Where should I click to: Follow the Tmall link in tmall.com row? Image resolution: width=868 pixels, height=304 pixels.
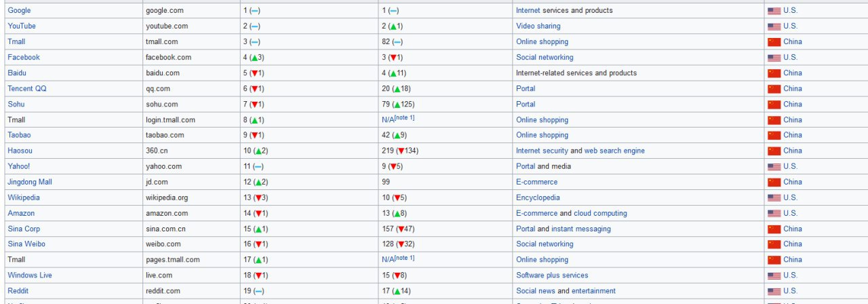tap(16, 42)
